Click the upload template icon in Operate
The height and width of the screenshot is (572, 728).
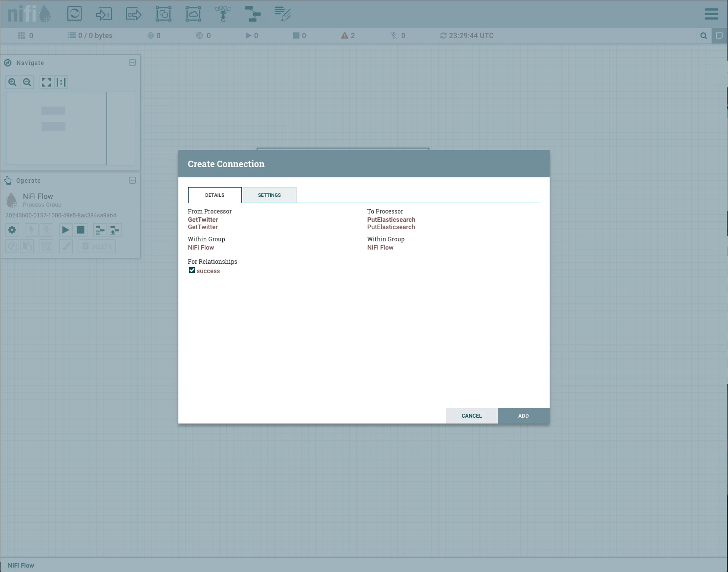pos(115,230)
